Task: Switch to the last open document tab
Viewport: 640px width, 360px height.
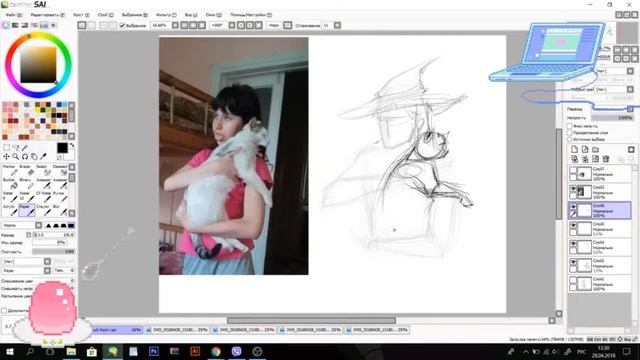Action: pyautogui.click(x=378, y=330)
